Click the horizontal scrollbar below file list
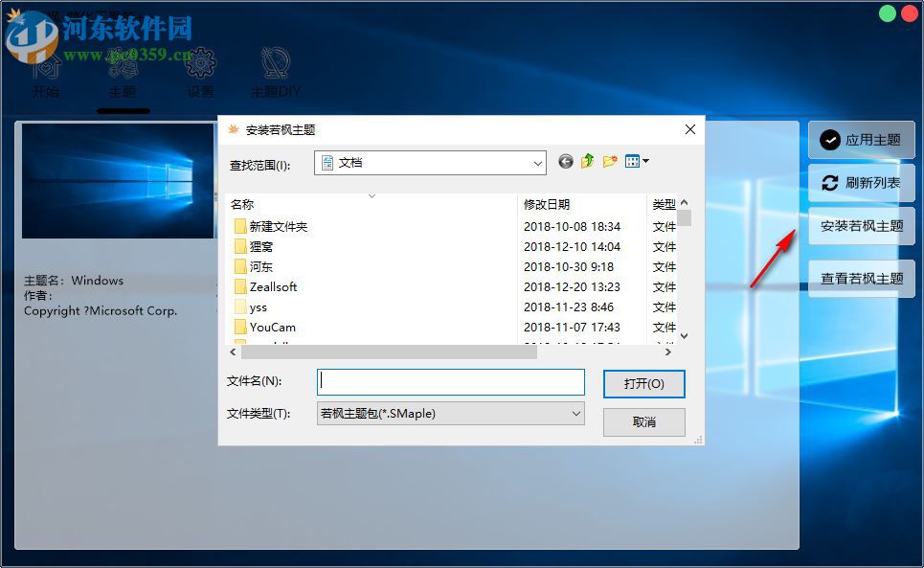Viewport: 924px width, 568px height. coord(383,352)
